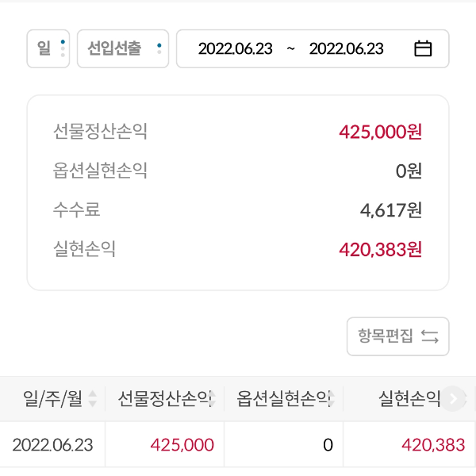The image size is (476, 476).
Task: Select the 2022.06.23 date cell in table
Action: [x=52, y=445]
